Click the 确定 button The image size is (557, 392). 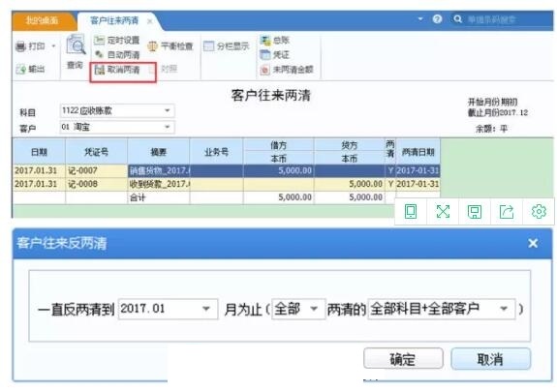click(403, 359)
